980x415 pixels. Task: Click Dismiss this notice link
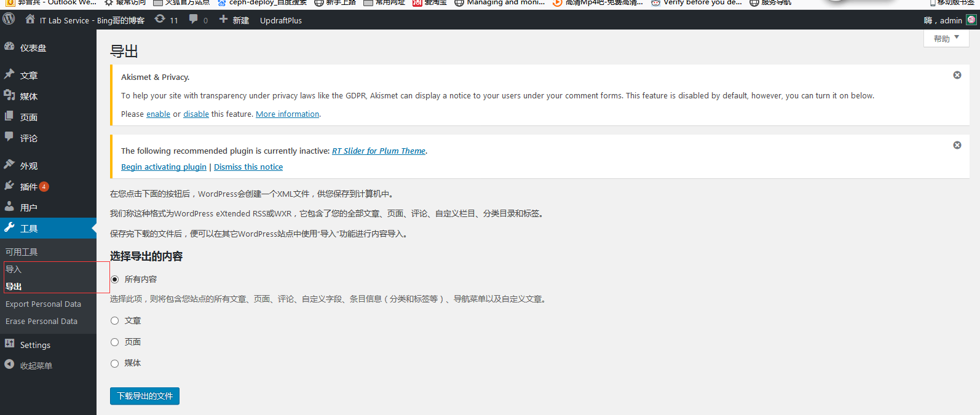click(x=248, y=167)
